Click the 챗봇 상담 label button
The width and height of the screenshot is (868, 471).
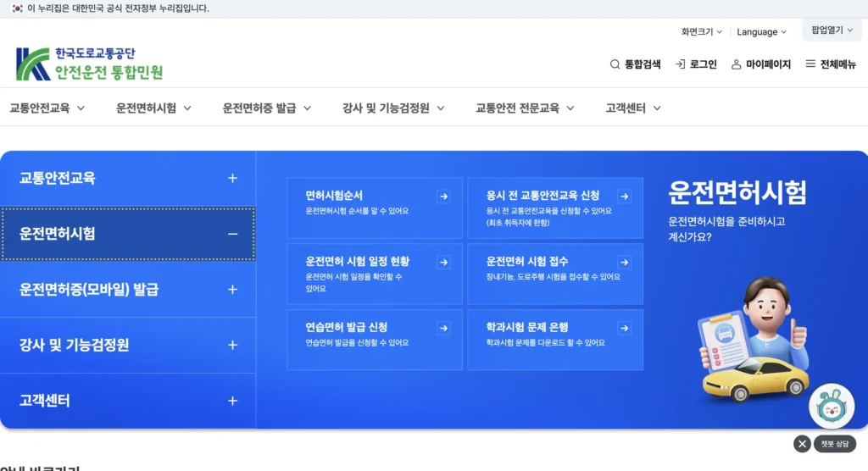coord(835,444)
